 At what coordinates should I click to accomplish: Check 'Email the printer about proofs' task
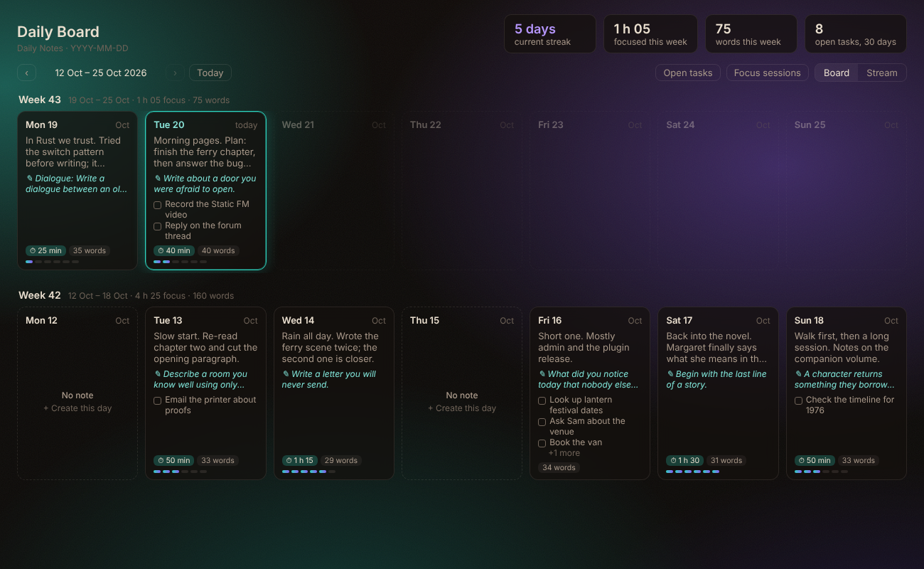point(158,400)
